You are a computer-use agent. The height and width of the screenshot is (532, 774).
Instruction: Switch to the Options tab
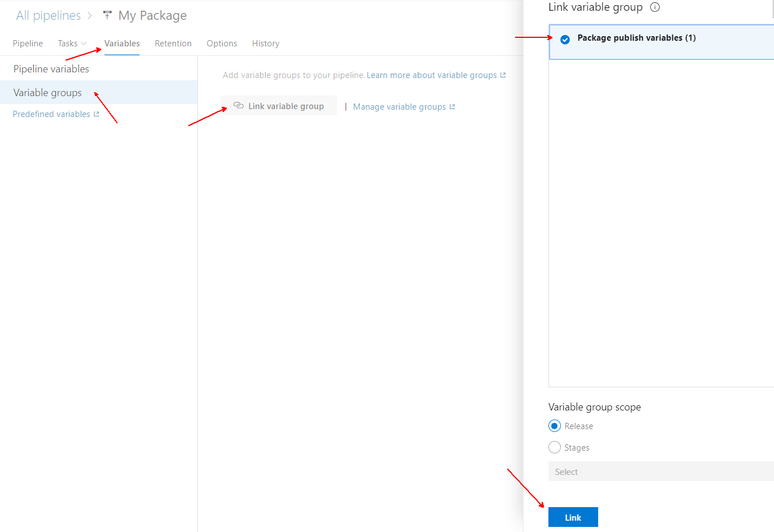[x=221, y=43]
